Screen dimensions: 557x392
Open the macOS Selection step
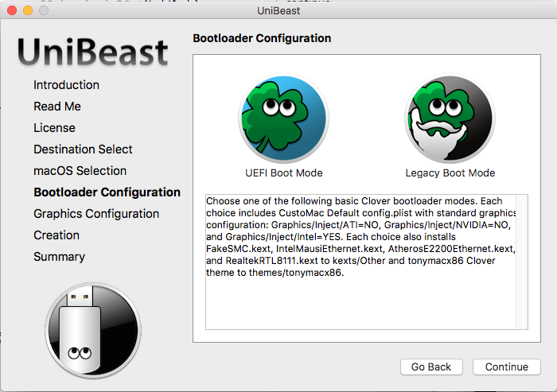(80, 171)
